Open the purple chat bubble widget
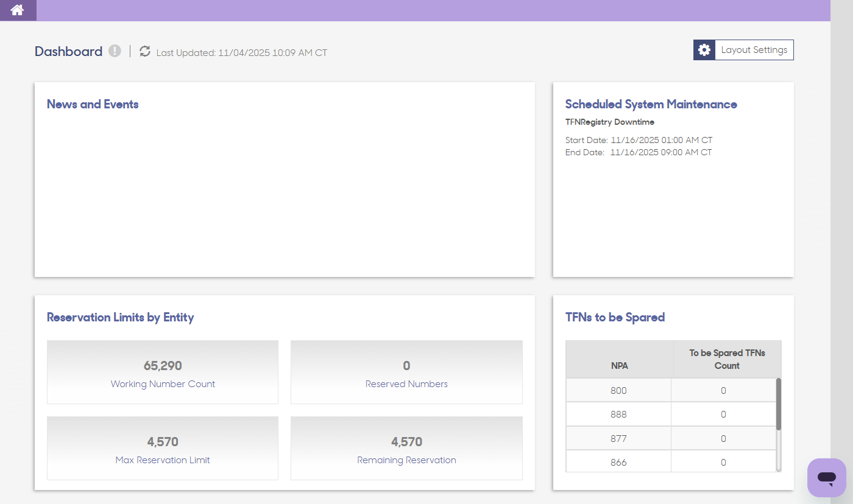Viewport: 853px width, 504px height. point(827,478)
